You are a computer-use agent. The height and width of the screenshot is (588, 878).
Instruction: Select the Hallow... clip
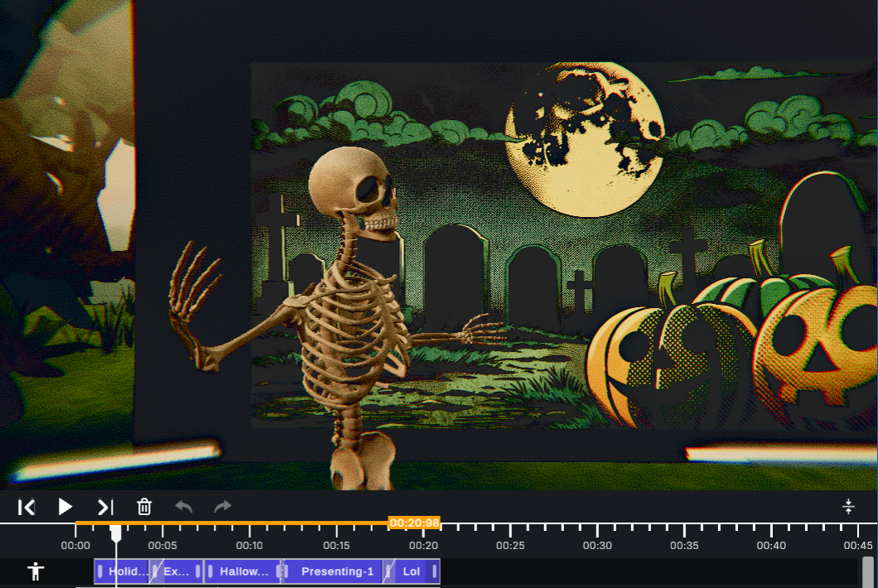pos(243,571)
